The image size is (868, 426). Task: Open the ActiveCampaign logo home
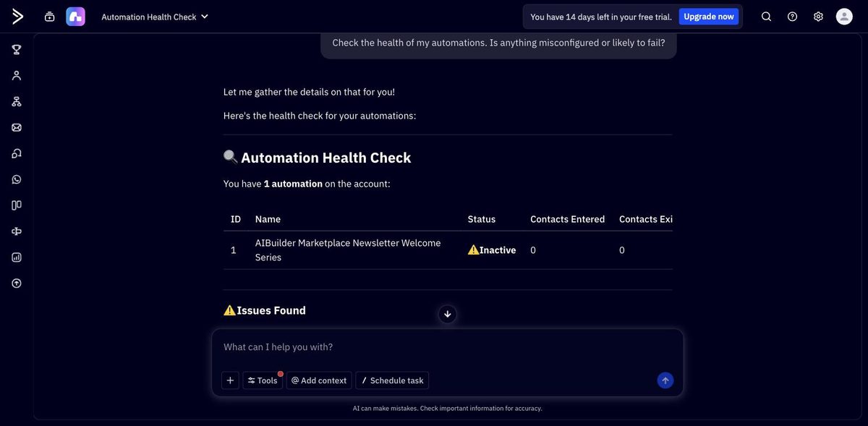(x=17, y=17)
